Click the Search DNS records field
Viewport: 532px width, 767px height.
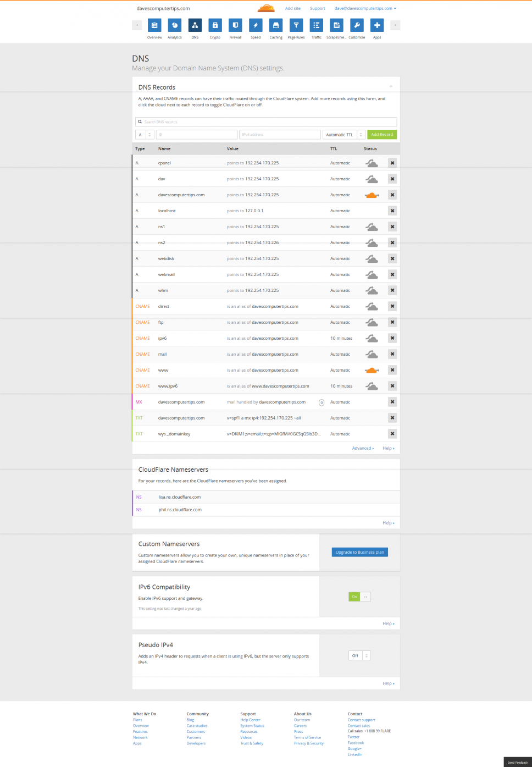point(266,122)
